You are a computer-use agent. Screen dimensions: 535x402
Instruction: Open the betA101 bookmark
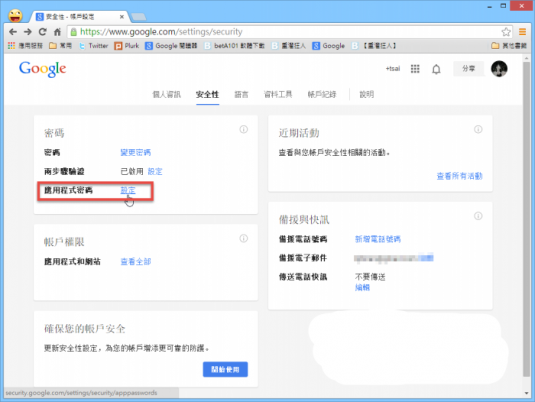coord(234,46)
